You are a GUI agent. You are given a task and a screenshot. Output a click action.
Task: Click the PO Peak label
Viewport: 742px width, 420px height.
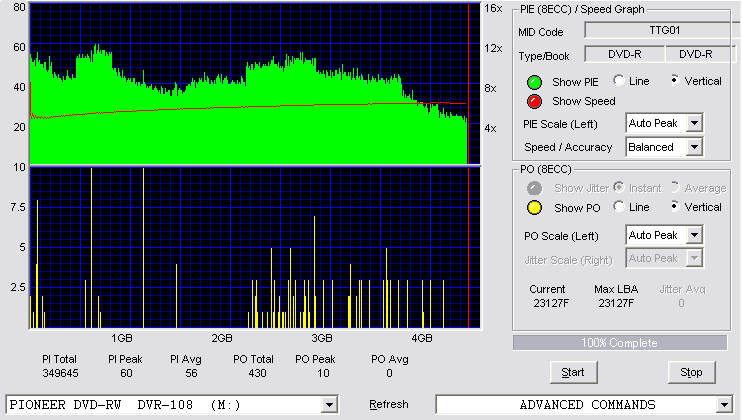[315, 359]
